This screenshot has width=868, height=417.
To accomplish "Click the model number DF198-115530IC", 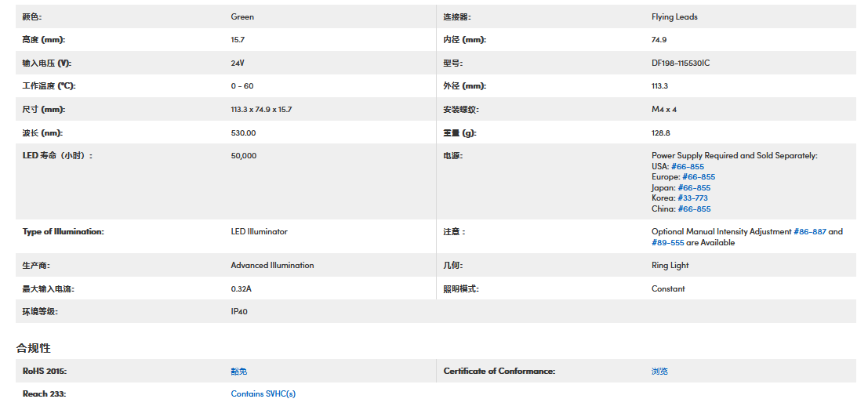I will (681, 63).
